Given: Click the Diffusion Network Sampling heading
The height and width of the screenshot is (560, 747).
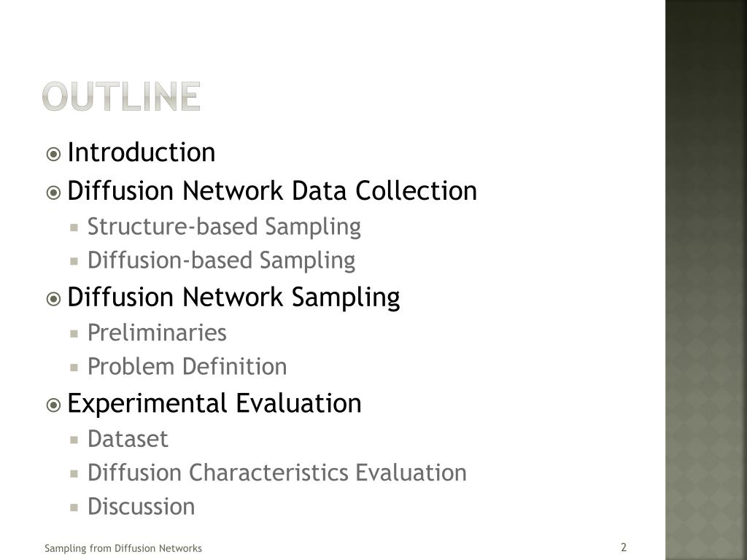Looking at the screenshot, I should 233,298.
